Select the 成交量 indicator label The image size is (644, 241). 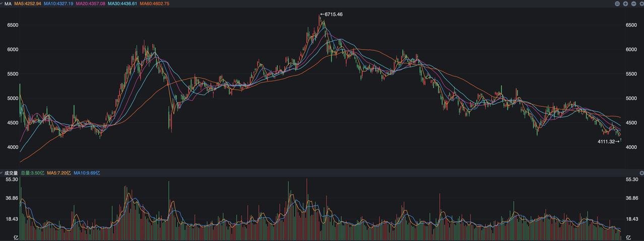point(11,172)
